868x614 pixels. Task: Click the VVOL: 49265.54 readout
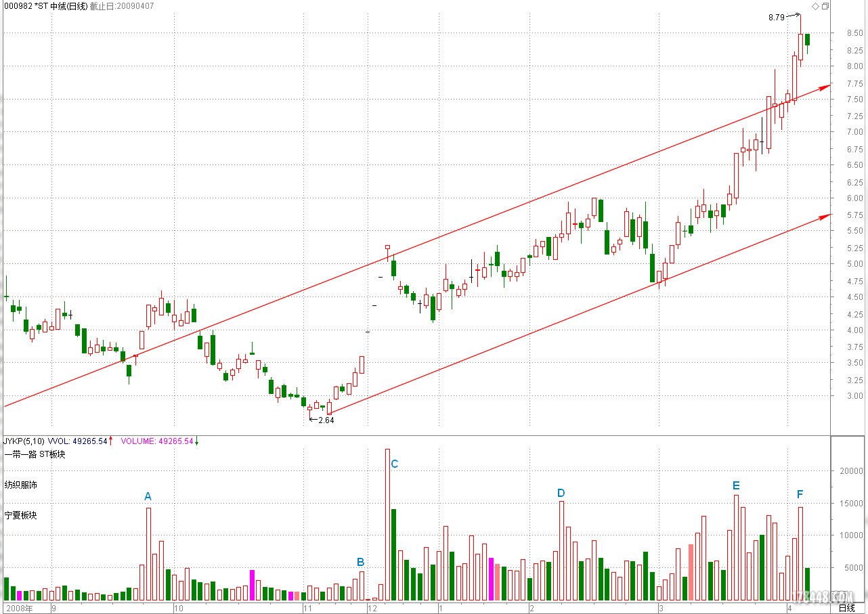77,441
